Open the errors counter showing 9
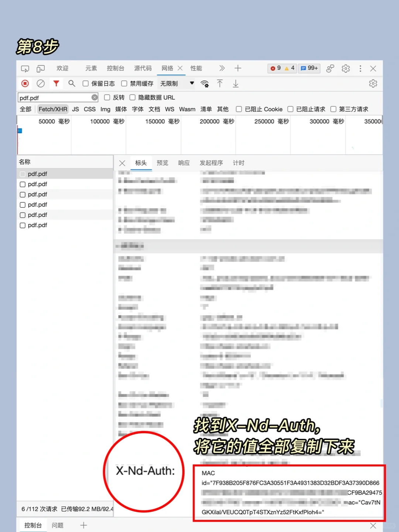 click(x=276, y=68)
